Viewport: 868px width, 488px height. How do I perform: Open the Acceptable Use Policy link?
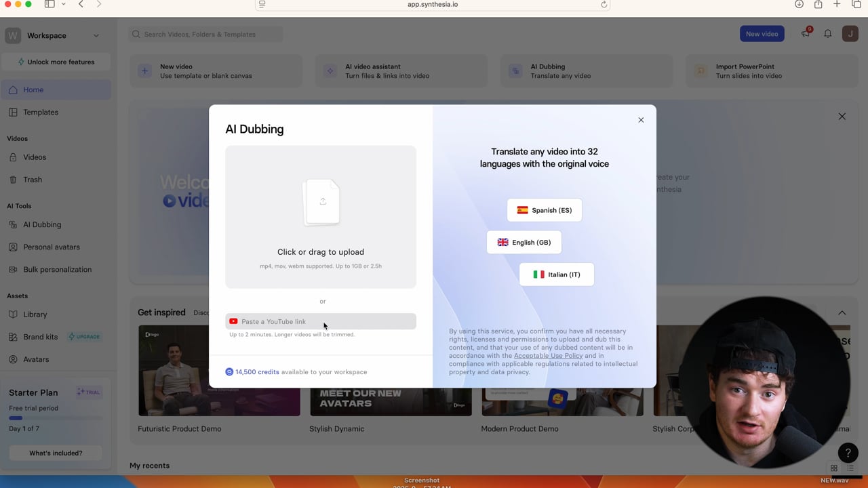[548, 356]
